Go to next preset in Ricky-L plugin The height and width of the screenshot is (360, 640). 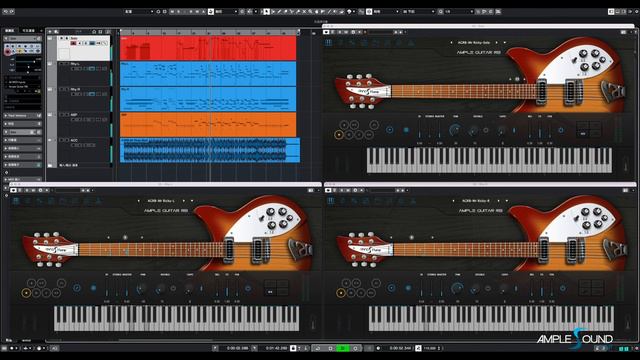pos(184,201)
